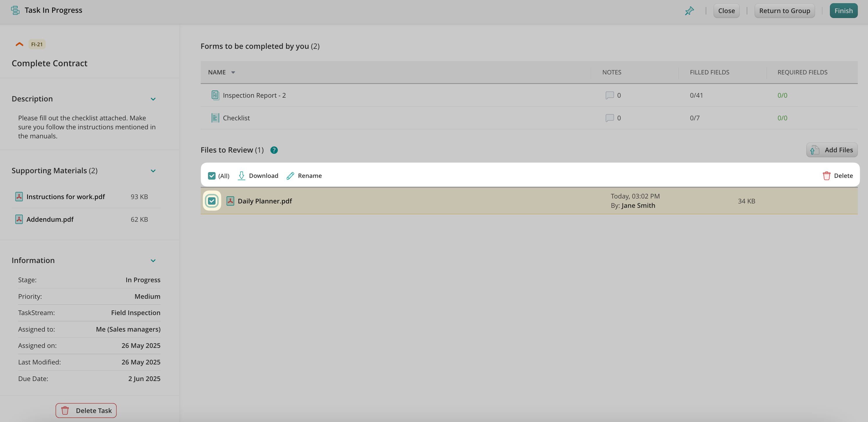Collapse the Information section
Viewport: 868px width, 422px height.
pyautogui.click(x=153, y=261)
